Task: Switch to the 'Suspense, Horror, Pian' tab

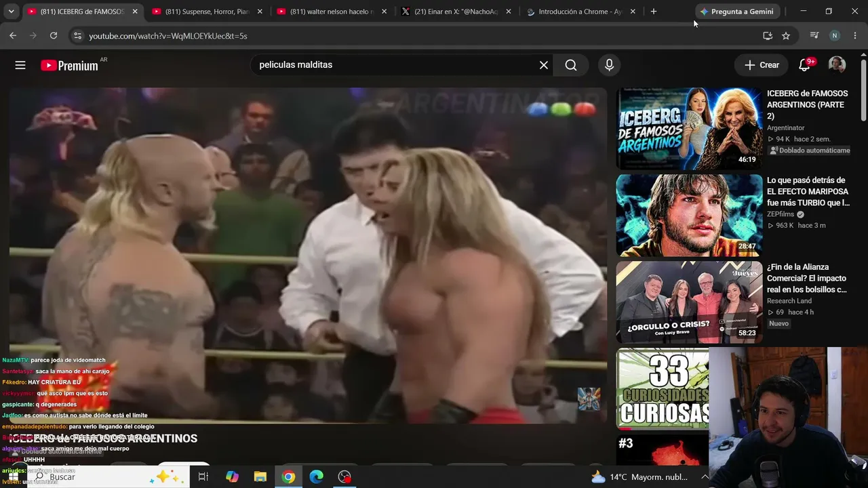Action: [208, 12]
